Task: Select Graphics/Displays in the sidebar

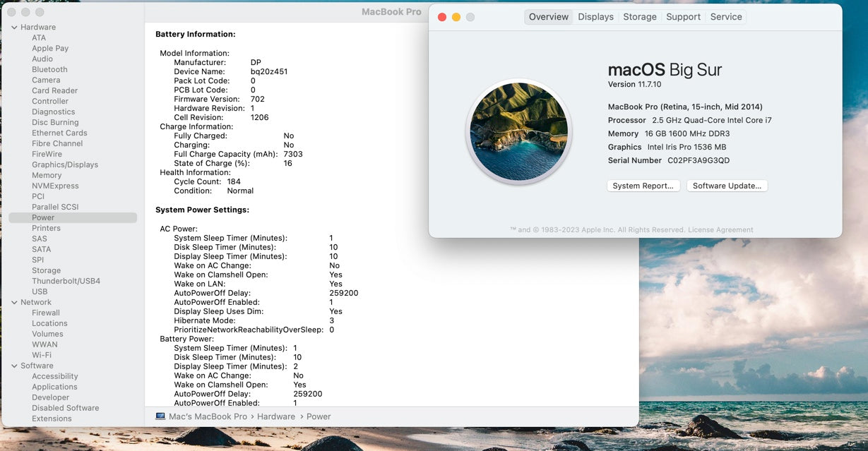Action: [65, 164]
